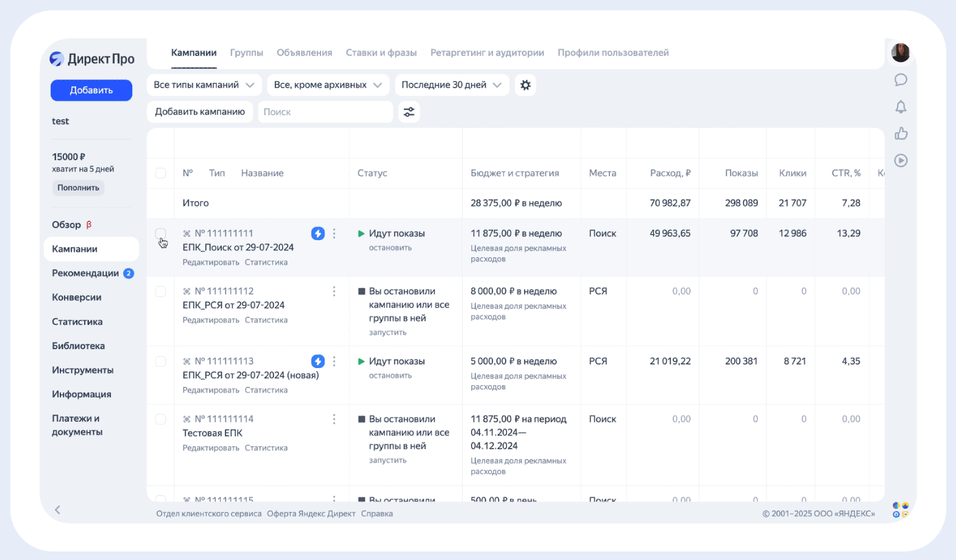
Task: Open the table settings gear icon
Action: (525, 85)
